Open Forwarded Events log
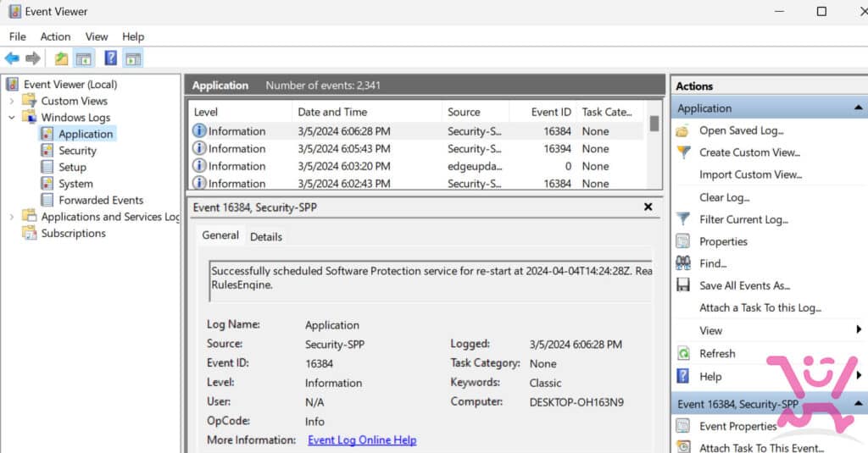The height and width of the screenshot is (453, 868). 101,200
